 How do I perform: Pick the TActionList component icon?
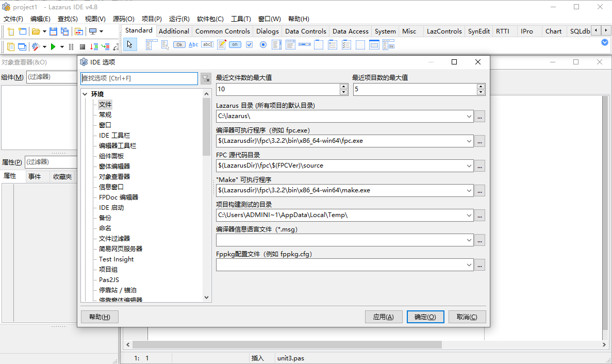pos(388,45)
